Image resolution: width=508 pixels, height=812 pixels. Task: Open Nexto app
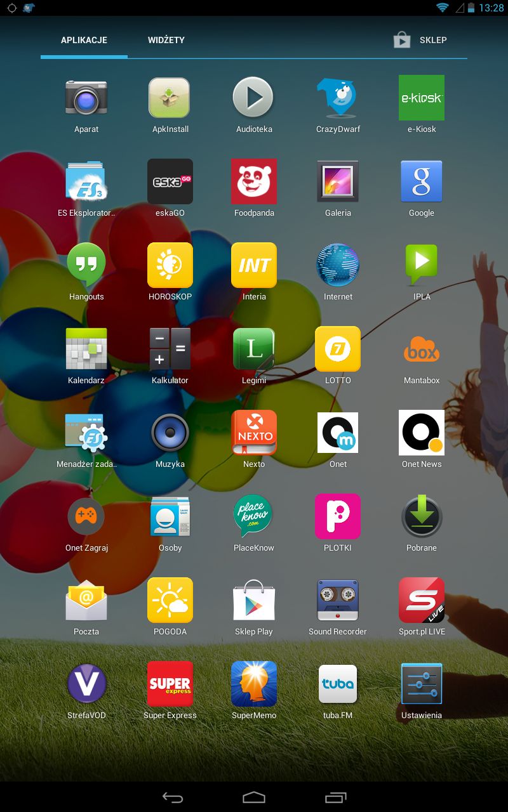(x=254, y=433)
